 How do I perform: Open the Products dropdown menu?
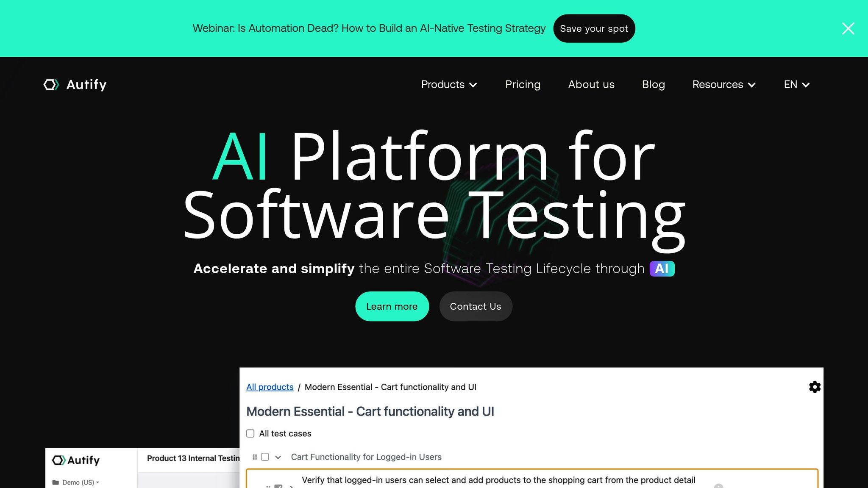[x=449, y=84]
